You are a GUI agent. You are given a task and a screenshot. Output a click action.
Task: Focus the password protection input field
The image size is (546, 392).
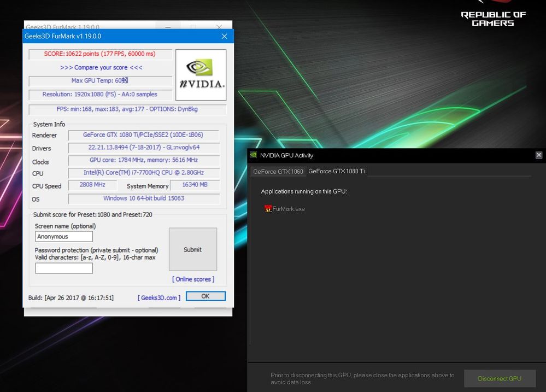64,268
